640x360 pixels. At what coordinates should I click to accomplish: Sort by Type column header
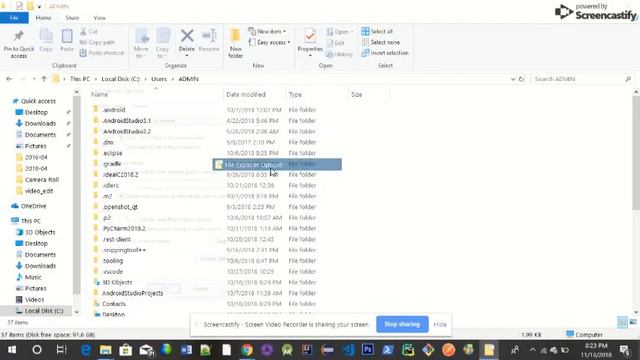(x=295, y=94)
